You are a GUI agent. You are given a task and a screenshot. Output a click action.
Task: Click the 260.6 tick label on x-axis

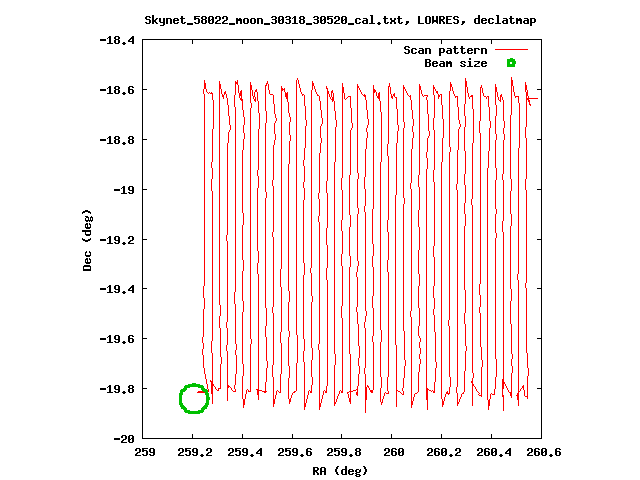pyautogui.click(x=542, y=452)
